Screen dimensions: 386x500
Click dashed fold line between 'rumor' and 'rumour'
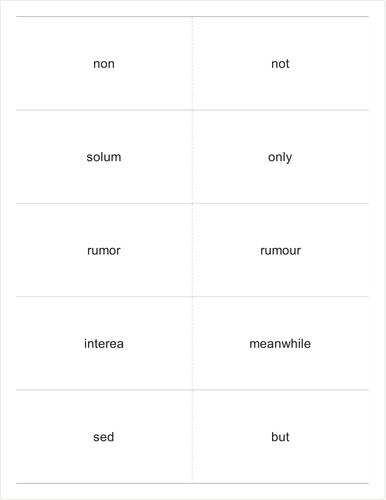tap(192, 250)
